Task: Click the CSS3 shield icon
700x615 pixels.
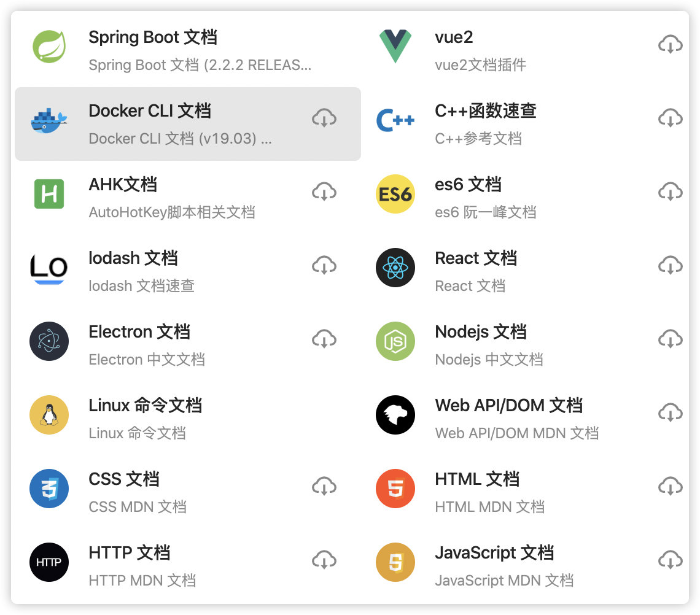Action: (x=49, y=489)
